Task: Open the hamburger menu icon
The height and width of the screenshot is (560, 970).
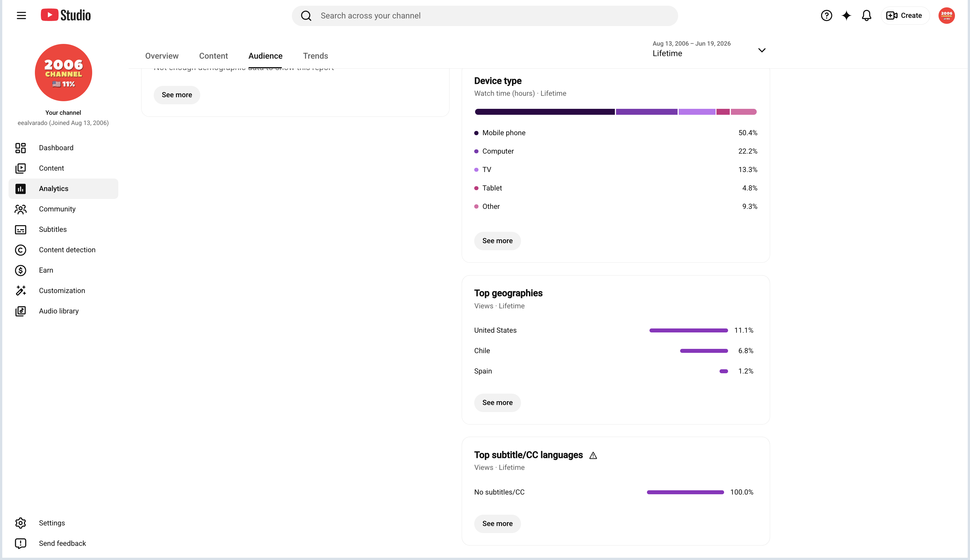Action: 21,15
